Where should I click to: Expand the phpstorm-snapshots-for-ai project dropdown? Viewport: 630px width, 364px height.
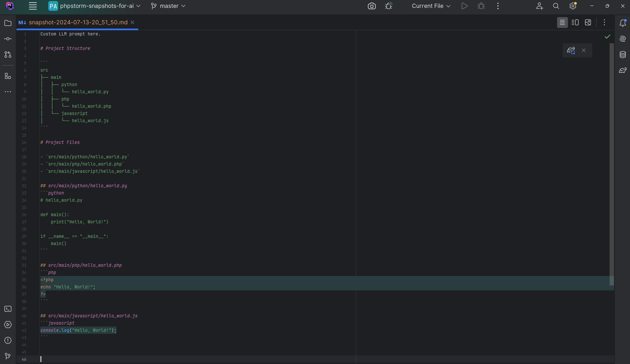click(95, 6)
